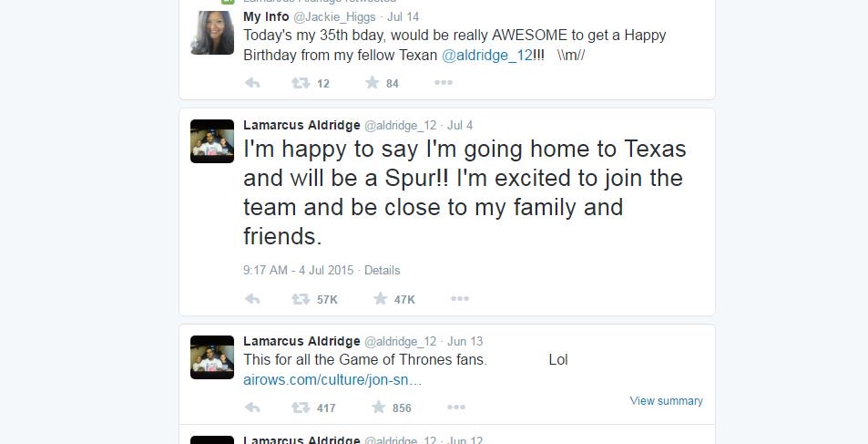Expand View summary on Thrones tweet

pyautogui.click(x=666, y=401)
